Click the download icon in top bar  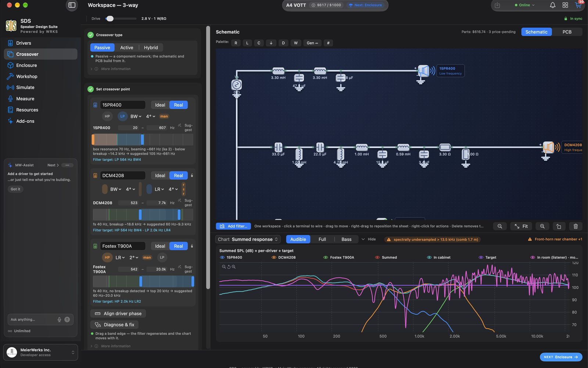pyautogui.click(x=497, y=5)
